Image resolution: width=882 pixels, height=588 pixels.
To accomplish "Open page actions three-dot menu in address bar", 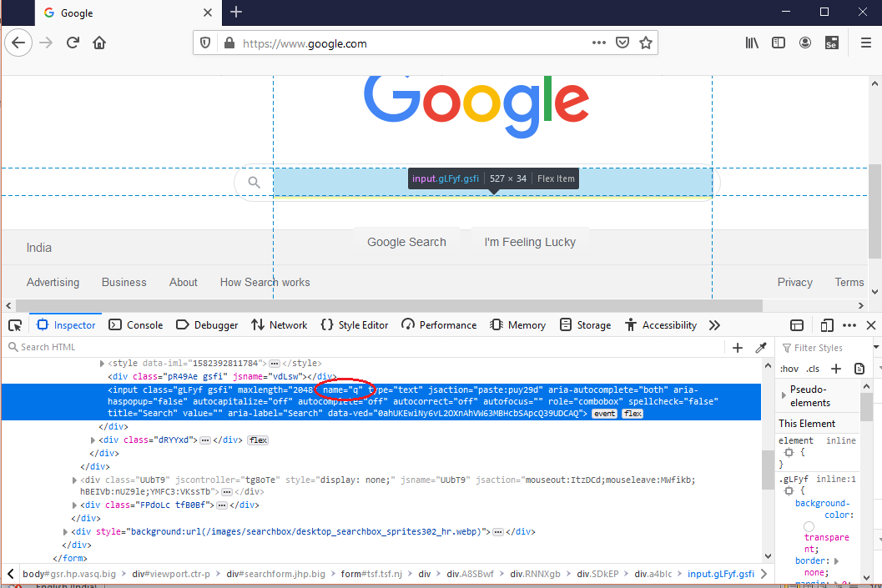I will [x=599, y=43].
